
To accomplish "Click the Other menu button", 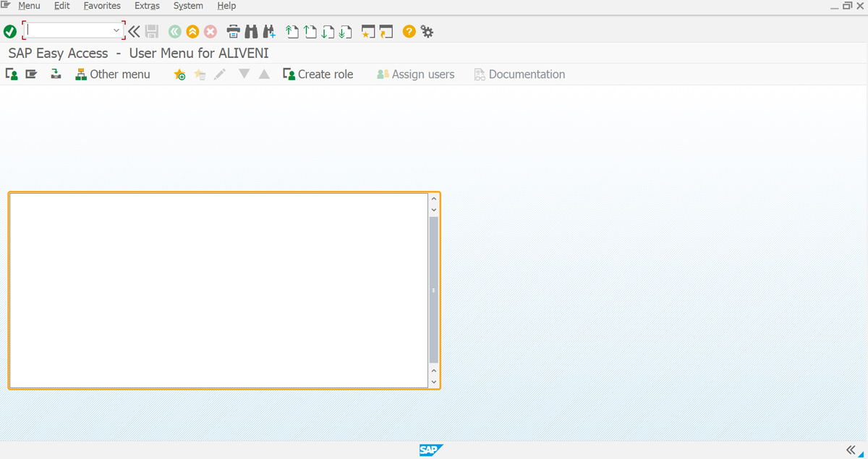I will click(x=113, y=74).
